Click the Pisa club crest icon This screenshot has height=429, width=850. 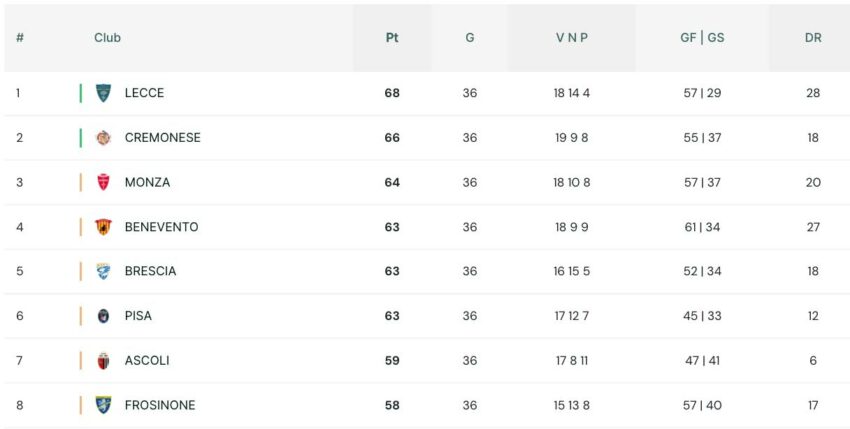(103, 316)
